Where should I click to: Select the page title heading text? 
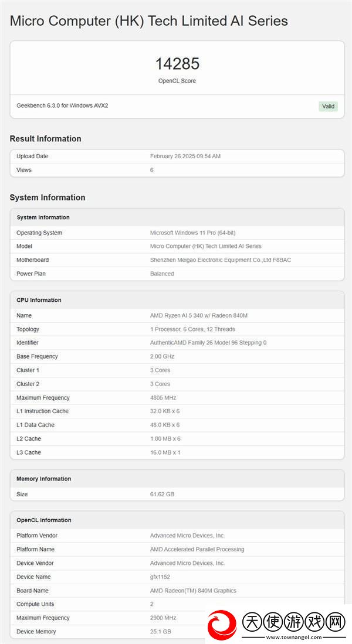click(x=149, y=21)
